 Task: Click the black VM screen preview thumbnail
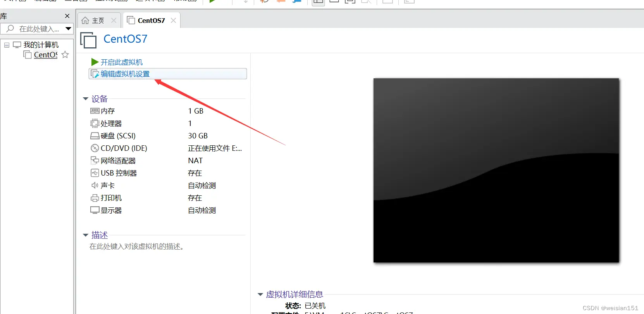coord(496,171)
